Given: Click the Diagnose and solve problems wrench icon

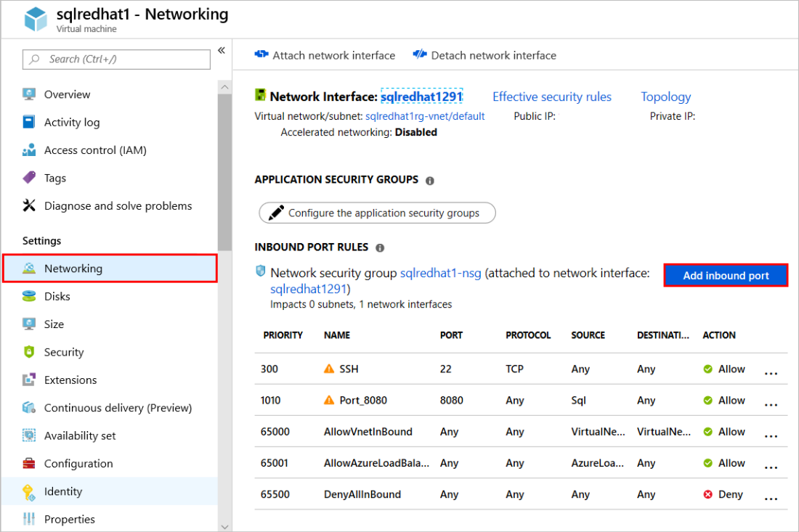Looking at the screenshot, I should 29,206.
